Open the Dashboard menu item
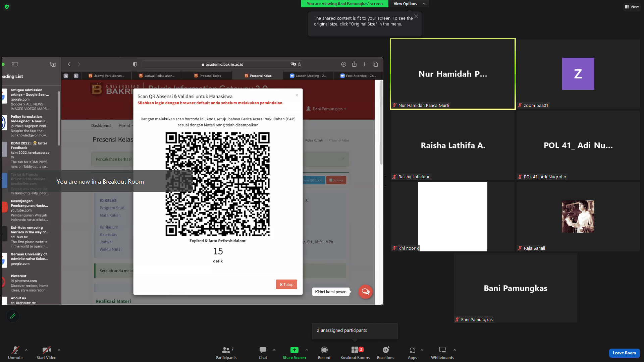 pyautogui.click(x=101, y=126)
